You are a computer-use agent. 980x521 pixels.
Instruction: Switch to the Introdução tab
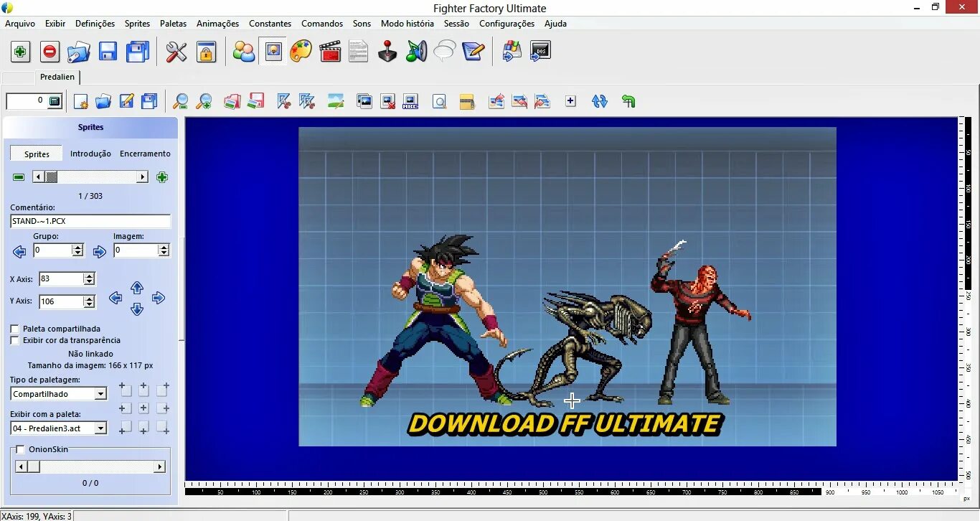[90, 153]
